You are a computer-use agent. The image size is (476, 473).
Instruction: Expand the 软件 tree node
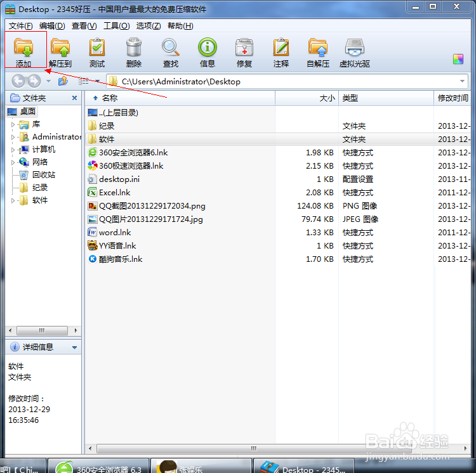tap(13, 200)
